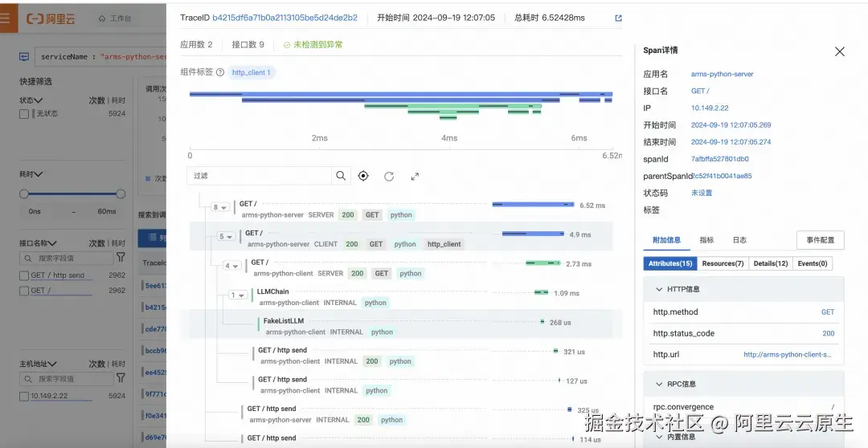
Task: Click the search icon in 接口名称 field
Action: 28,259
